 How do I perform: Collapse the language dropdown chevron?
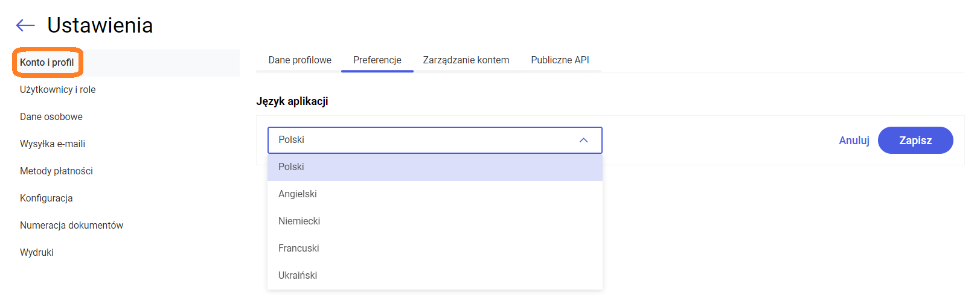point(583,140)
